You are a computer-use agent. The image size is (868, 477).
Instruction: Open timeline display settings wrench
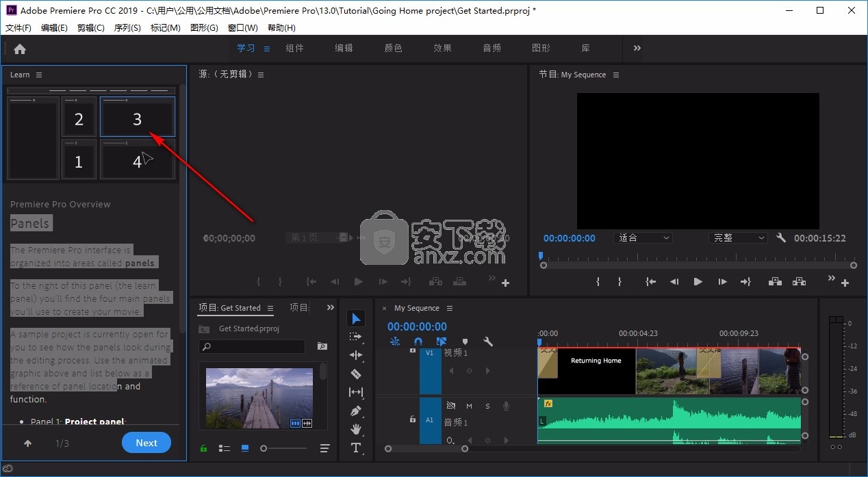tap(488, 341)
